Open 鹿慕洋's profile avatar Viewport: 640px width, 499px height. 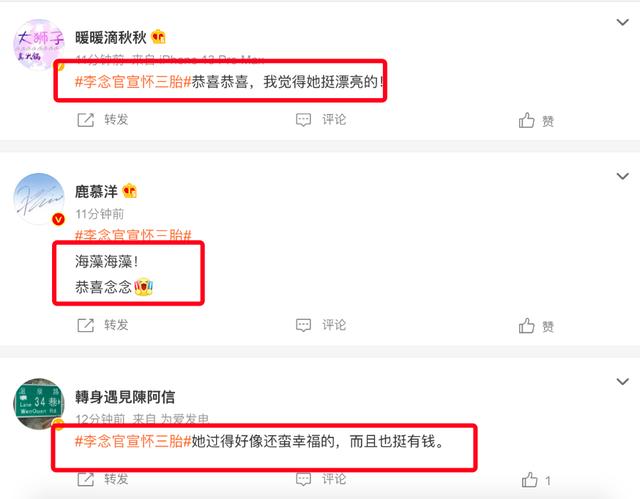pyautogui.click(x=39, y=199)
